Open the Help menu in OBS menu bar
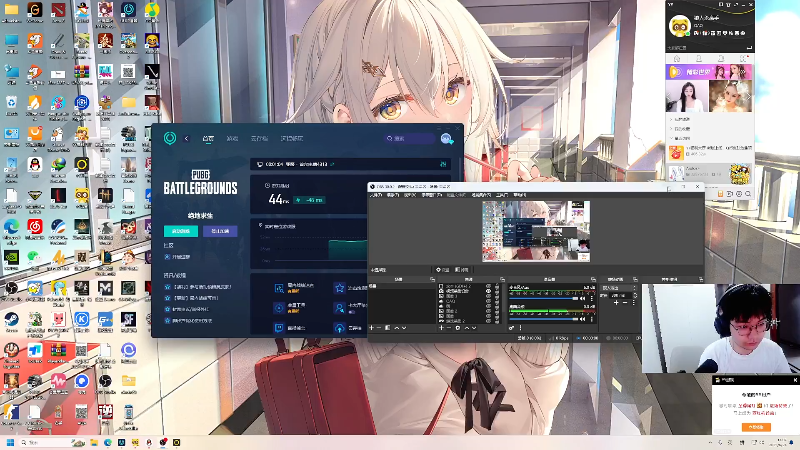The image size is (800, 450). coord(519,195)
